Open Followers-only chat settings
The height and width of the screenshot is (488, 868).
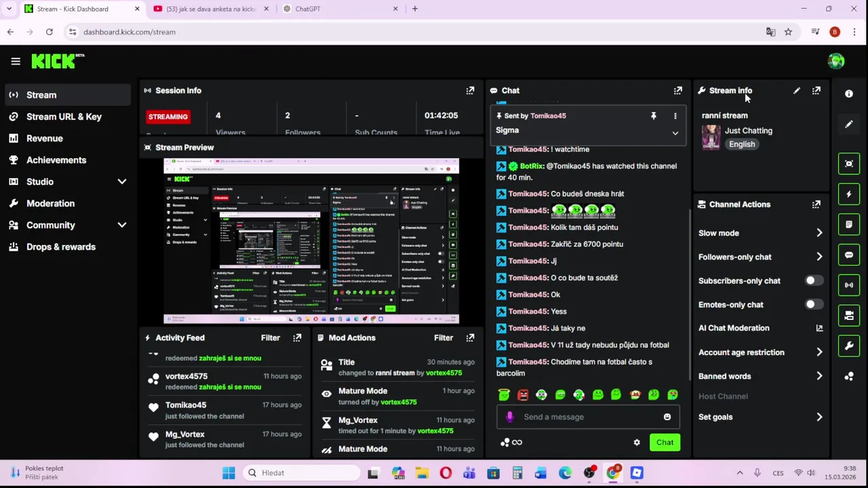pos(761,257)
